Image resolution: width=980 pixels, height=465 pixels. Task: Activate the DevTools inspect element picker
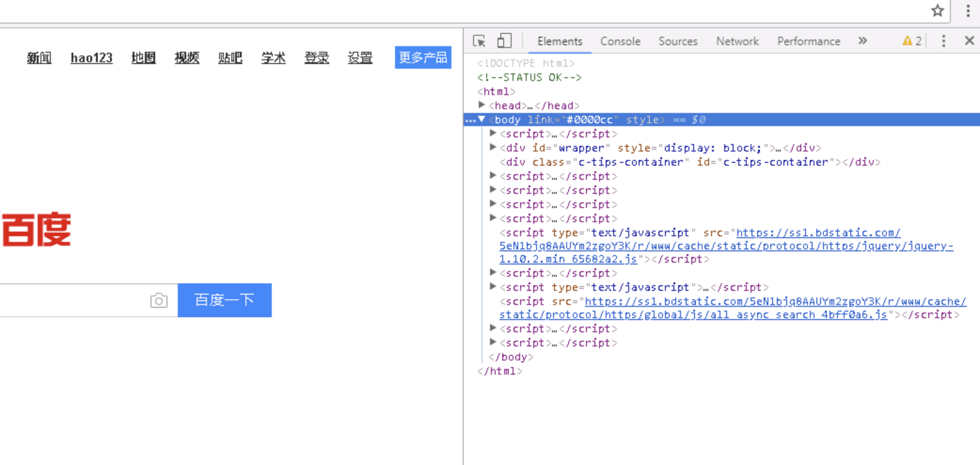click(479, 41)
